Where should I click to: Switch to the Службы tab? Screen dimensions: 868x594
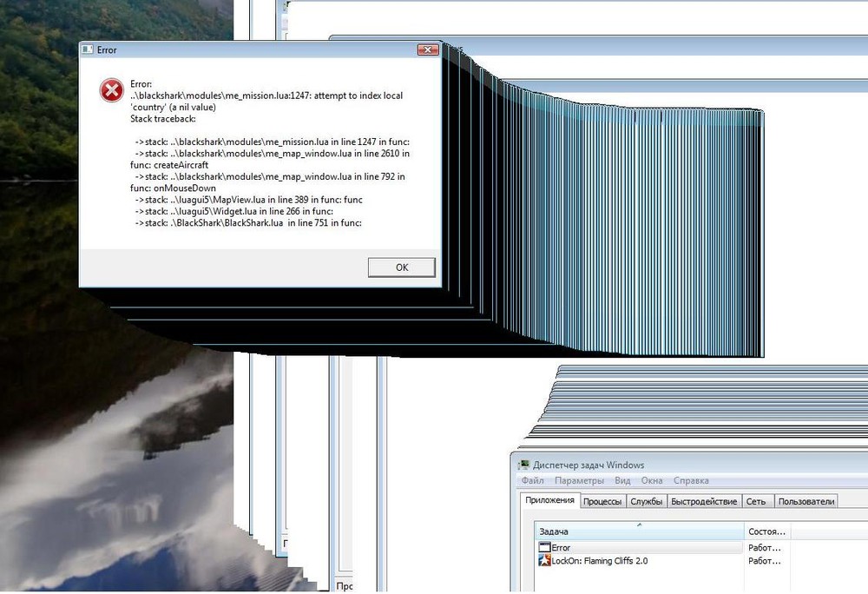[x=646, y=502]
